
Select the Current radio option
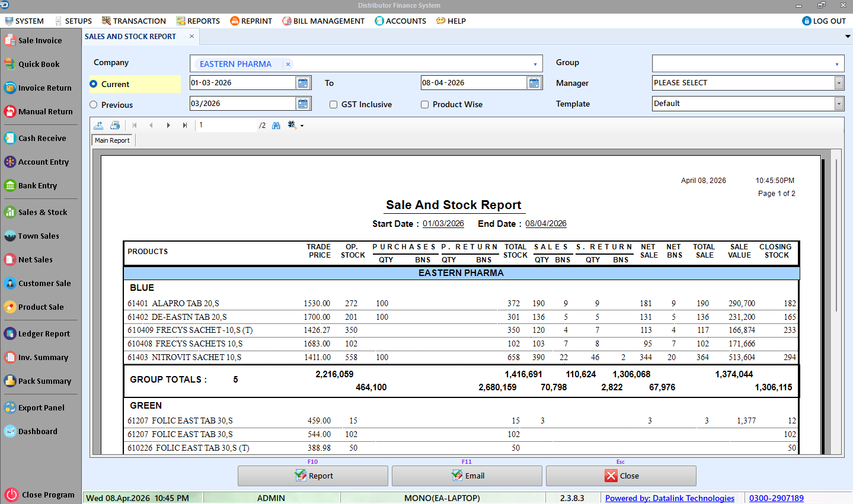click(x=94, y=84)
